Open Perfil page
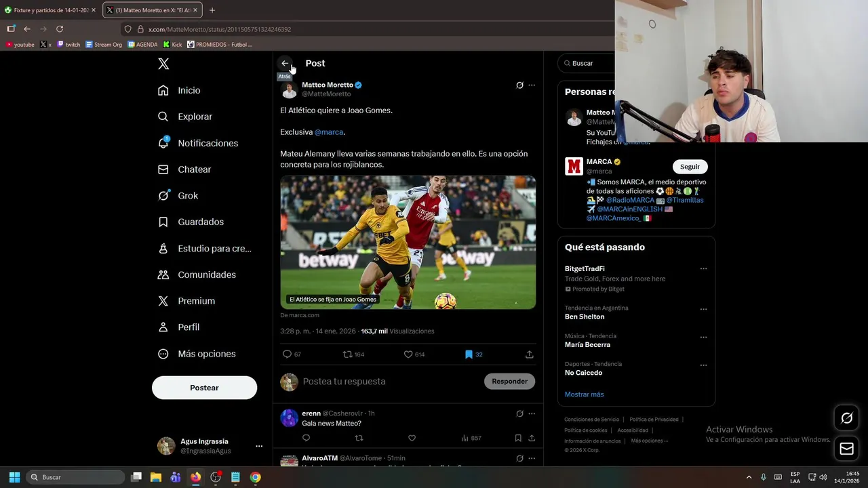868x488 pixels. point(179,327)
